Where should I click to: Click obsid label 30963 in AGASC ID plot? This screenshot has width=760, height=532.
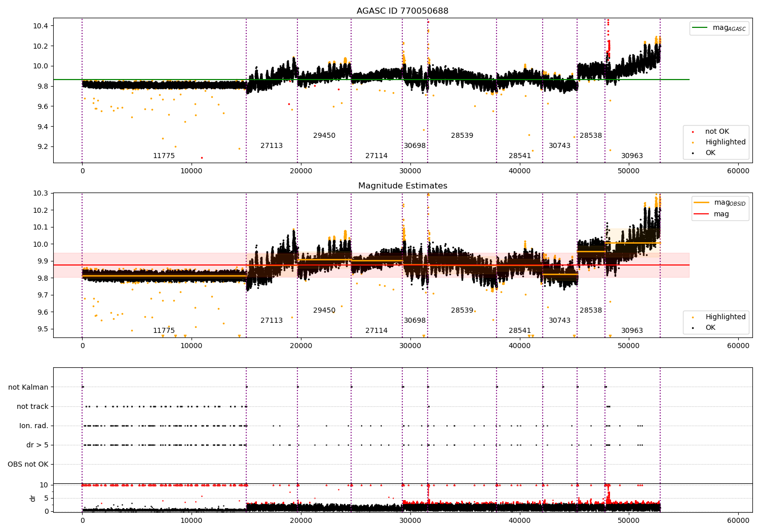632,156
